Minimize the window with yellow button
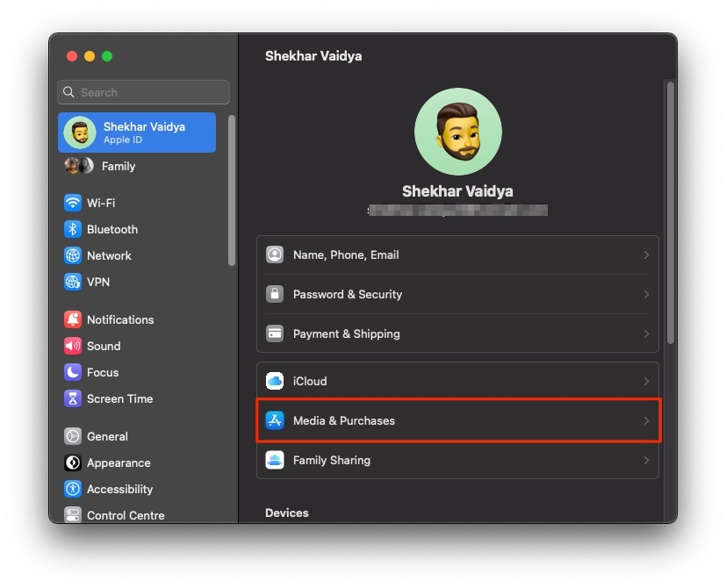The width and height of the screenshot is (726, 588). click(x=90, y=56)
